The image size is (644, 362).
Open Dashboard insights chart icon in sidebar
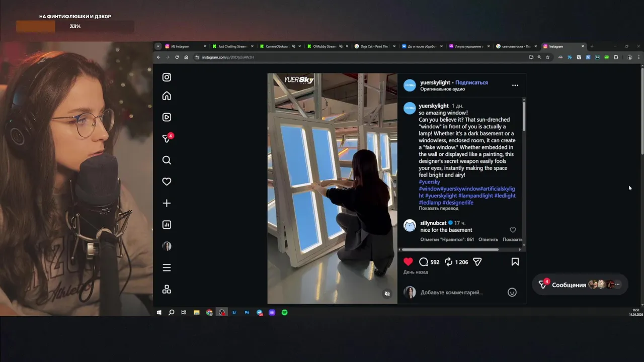pos(167,225)
